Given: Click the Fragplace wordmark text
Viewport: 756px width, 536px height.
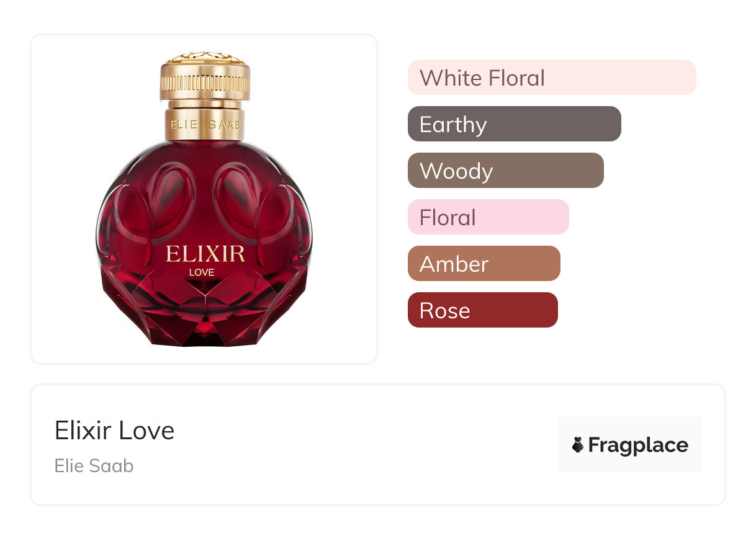Looking at the screenshot, I should pos(638,445).
